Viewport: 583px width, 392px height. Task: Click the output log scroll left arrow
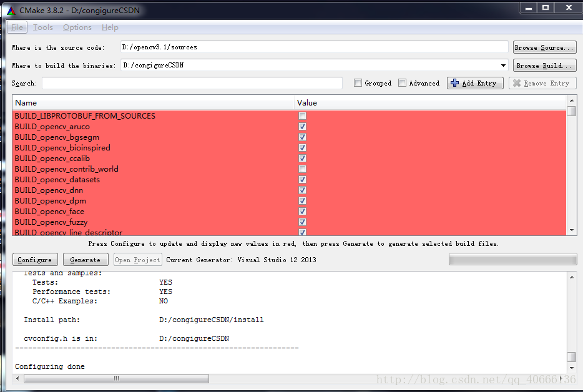(17, 379)
